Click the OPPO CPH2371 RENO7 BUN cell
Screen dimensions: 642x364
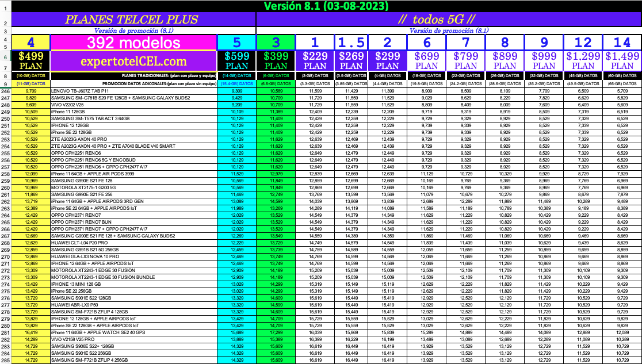click(x=133, y=223)
